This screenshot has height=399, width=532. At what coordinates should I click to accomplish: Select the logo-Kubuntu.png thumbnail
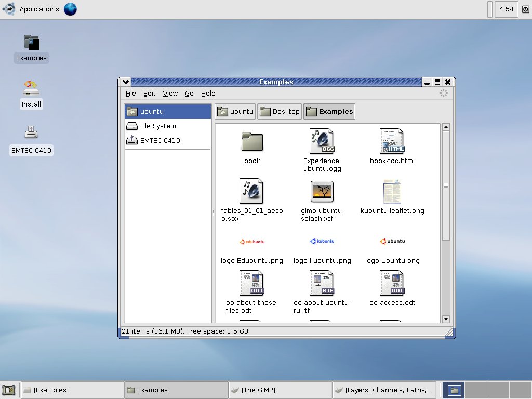click(322, 241)
